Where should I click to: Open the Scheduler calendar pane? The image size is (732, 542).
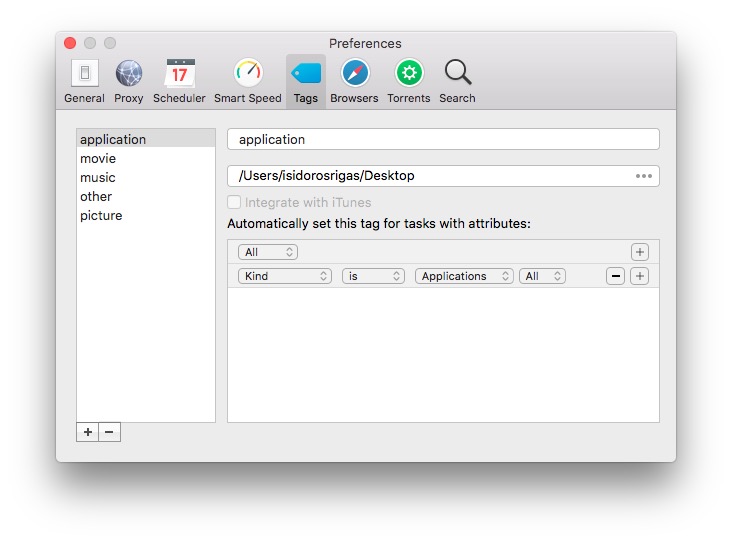tap(179, 80)
